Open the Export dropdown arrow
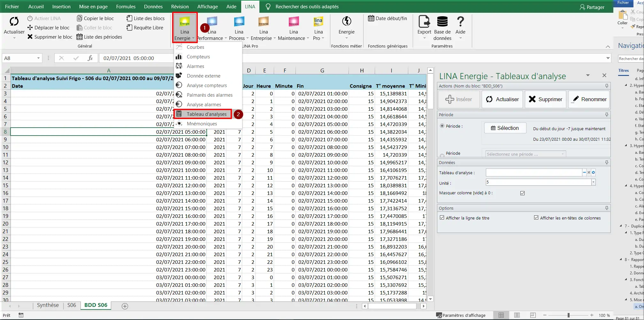Viewport: 644px width, 320px height. tap(424, 38)
